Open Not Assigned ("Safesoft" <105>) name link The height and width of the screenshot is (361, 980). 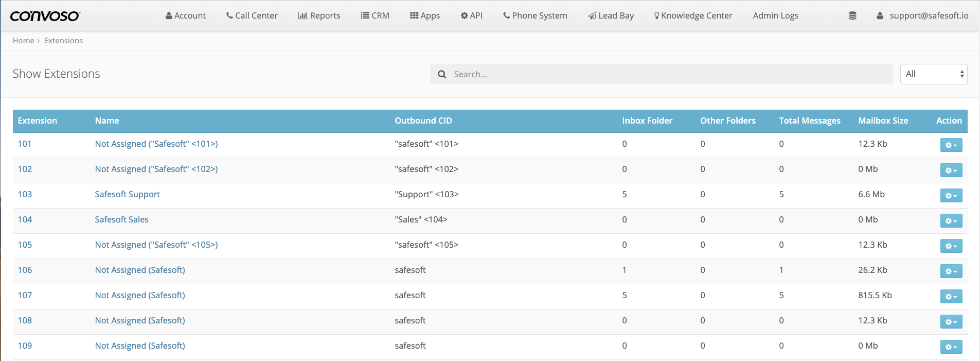coord(156,245)
